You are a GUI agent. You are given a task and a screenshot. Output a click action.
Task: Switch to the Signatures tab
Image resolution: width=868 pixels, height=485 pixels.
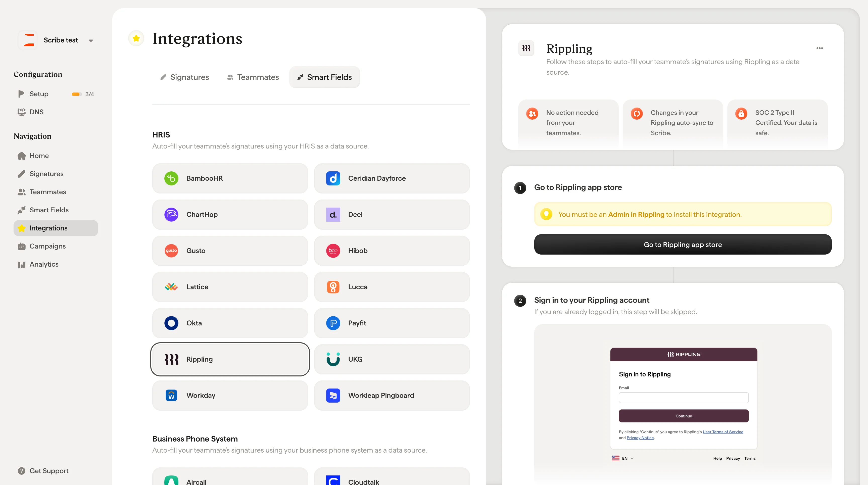(185, 77)
